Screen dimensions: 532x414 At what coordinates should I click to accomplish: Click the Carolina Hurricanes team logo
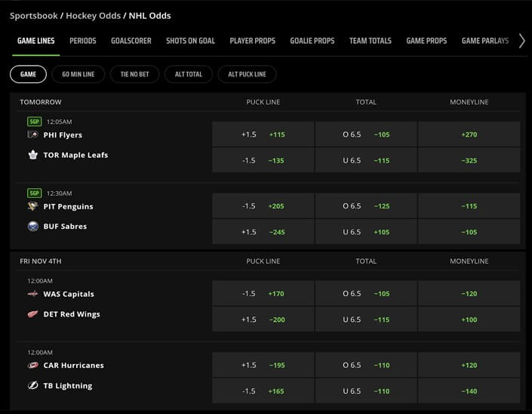[x=32, y=365]
